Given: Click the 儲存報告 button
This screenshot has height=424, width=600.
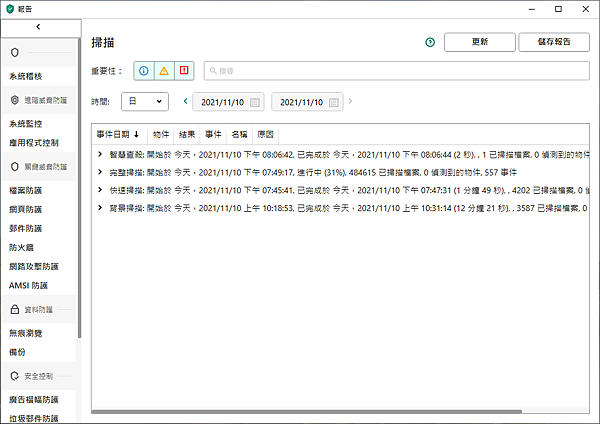Looking at the screenshot, I should pos(554,42).
